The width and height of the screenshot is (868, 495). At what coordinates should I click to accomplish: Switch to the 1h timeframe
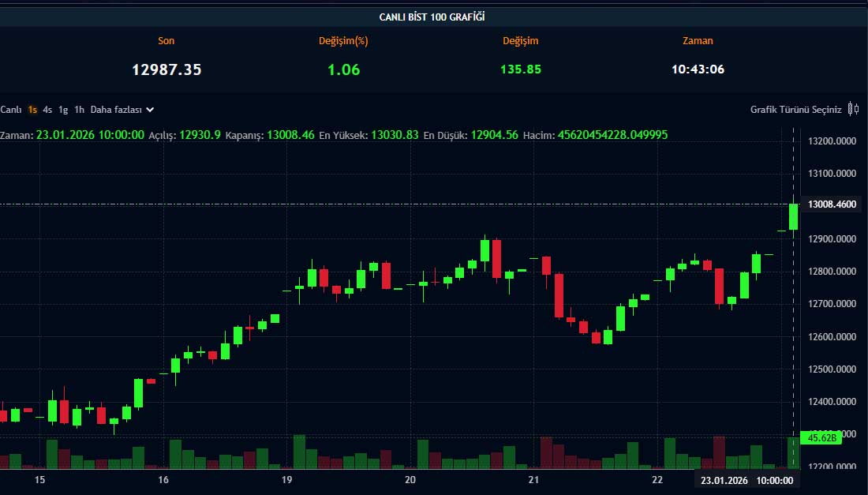[77, 110]
